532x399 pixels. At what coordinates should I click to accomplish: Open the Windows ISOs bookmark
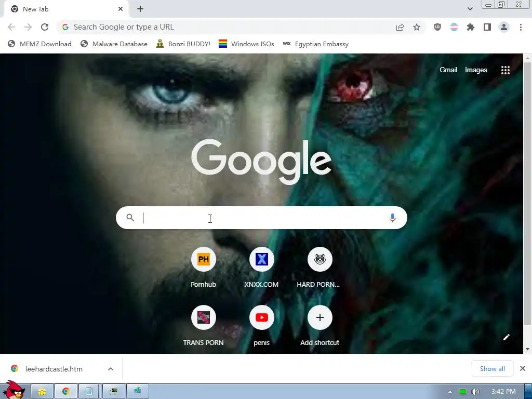[x=246, y=44]
